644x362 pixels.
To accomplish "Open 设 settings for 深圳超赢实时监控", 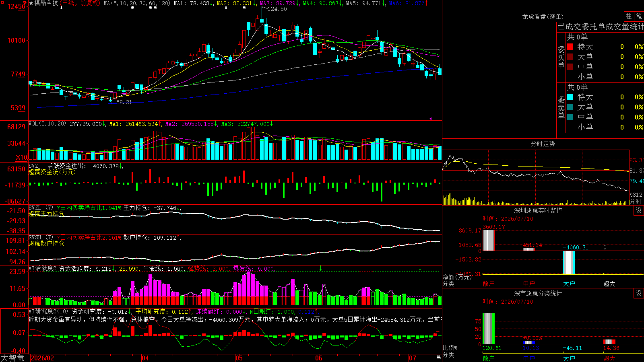I will click(x=639, y=210).
